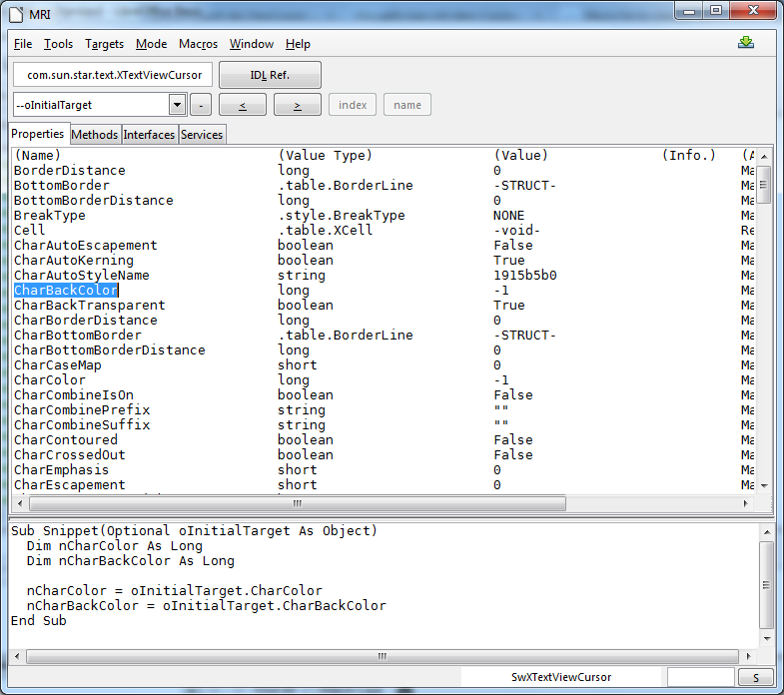
Task: Select the CharAutoStyleName property name
Action: [x=82, y=276]
